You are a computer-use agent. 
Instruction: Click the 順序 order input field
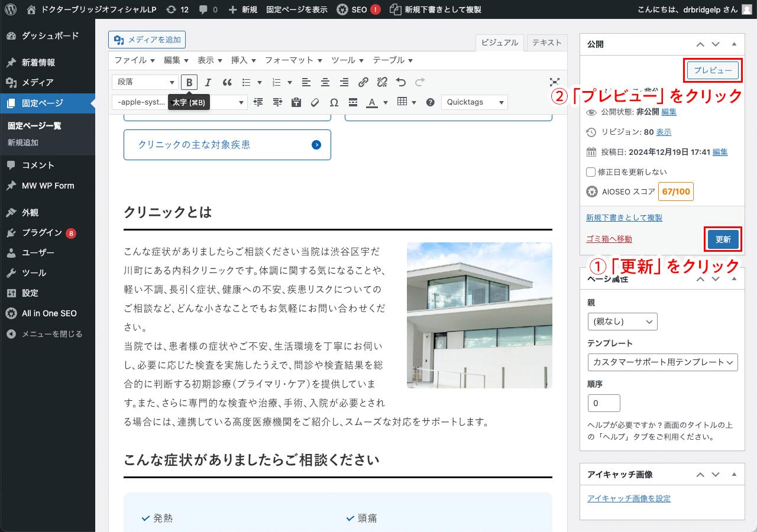[x=604, y=403]
